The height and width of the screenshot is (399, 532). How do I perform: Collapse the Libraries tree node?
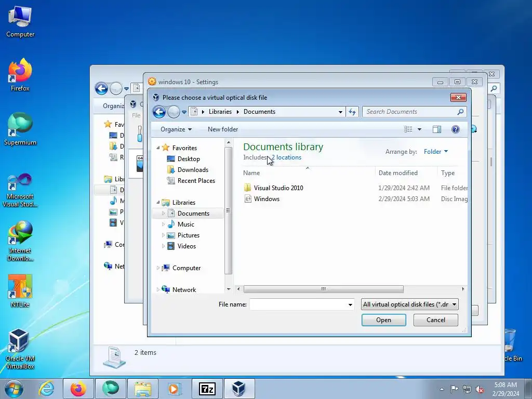point(158,203)
